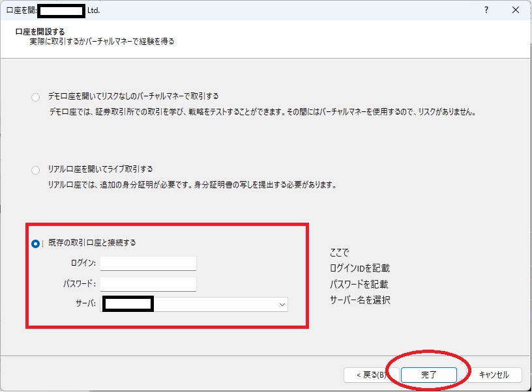The width and height of the screenshot is (532, 392).
Task: Click the ログイン: field label
Action: coord(83,263)
